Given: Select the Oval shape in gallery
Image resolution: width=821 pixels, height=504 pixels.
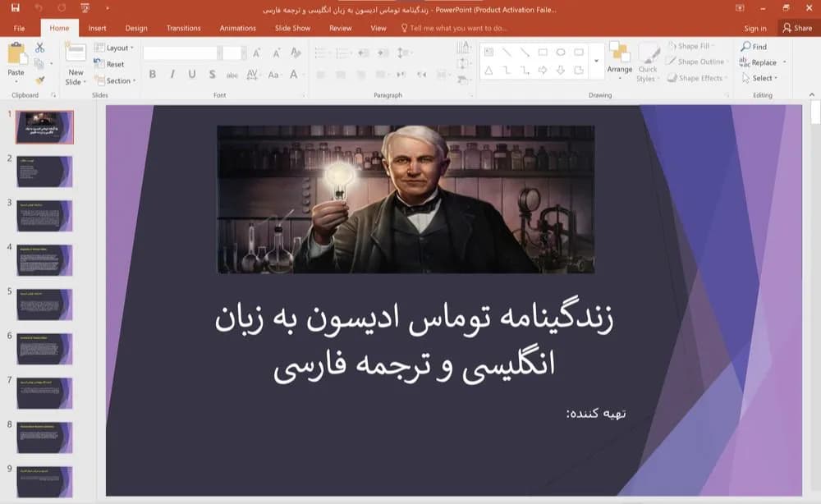Looking at the screenshot, I should click(561, 52).
